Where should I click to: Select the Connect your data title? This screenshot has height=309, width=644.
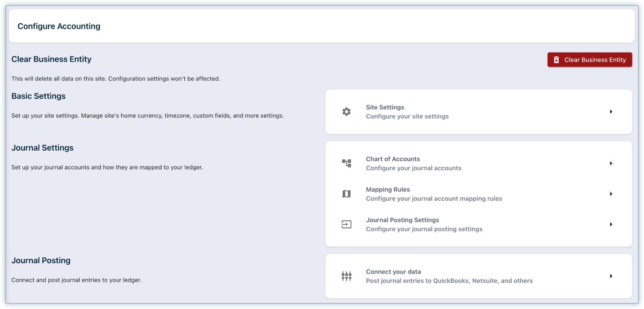393,272
